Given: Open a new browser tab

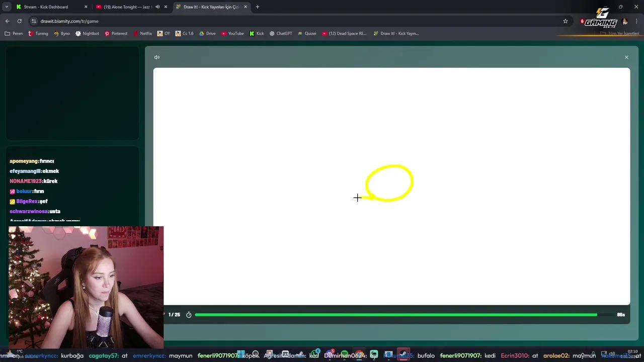Looking at the screenshot, I should 257,7.
